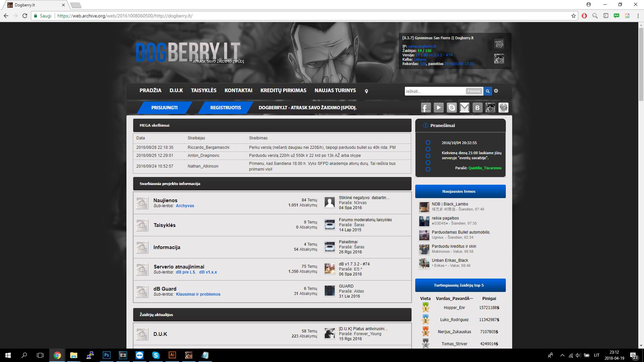Open the letter B social icon
The image size is (644, 362).
(477, 108)
